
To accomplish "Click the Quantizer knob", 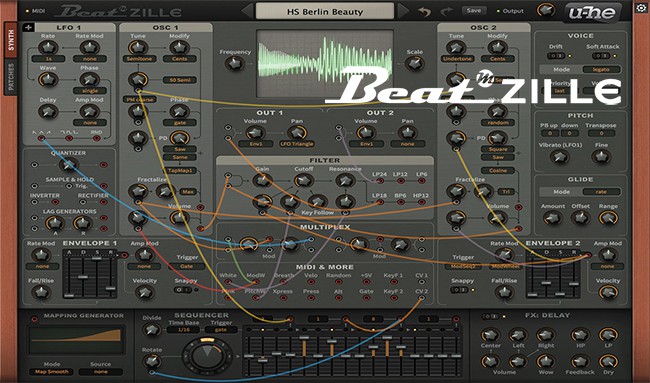I will (68, 165).
